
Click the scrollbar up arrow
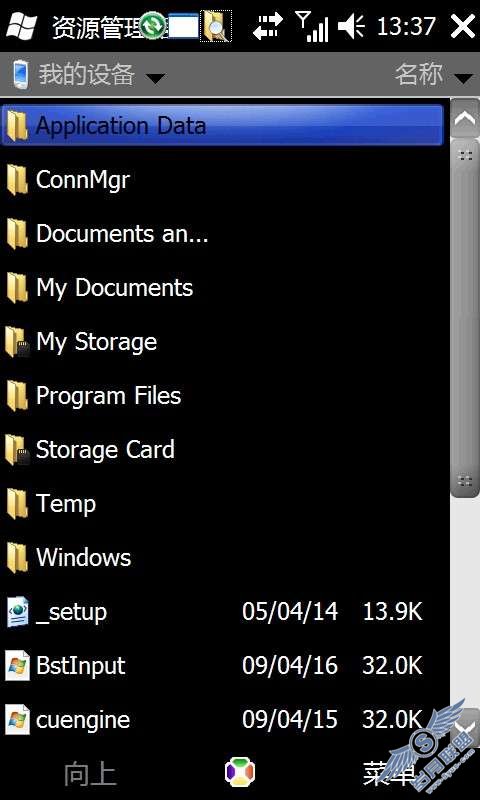tap(465, 120)
